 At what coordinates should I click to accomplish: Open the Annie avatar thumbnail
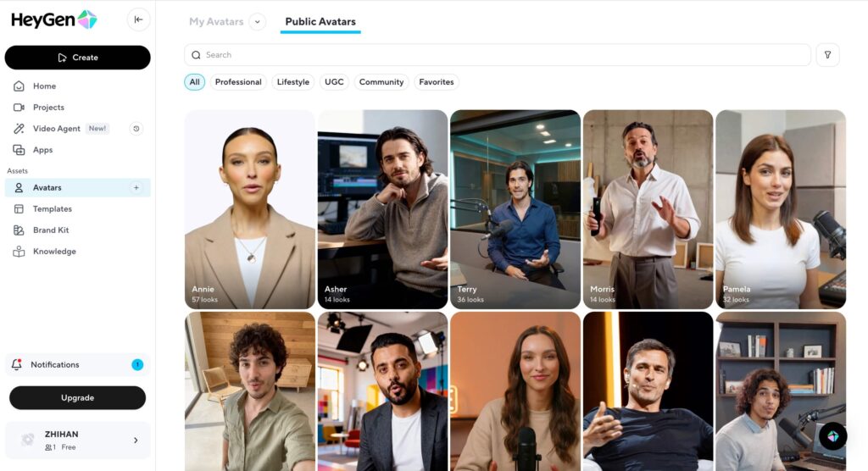point(250,209)
